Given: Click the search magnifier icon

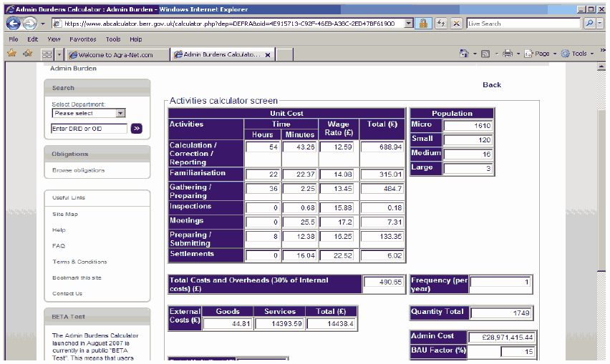Looking at the screenshot, I should point(590,24).
